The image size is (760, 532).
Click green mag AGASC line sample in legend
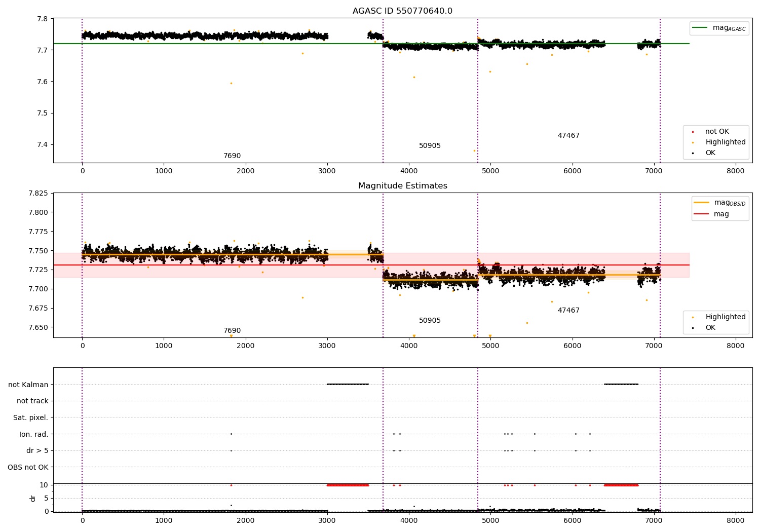[701, 28]
